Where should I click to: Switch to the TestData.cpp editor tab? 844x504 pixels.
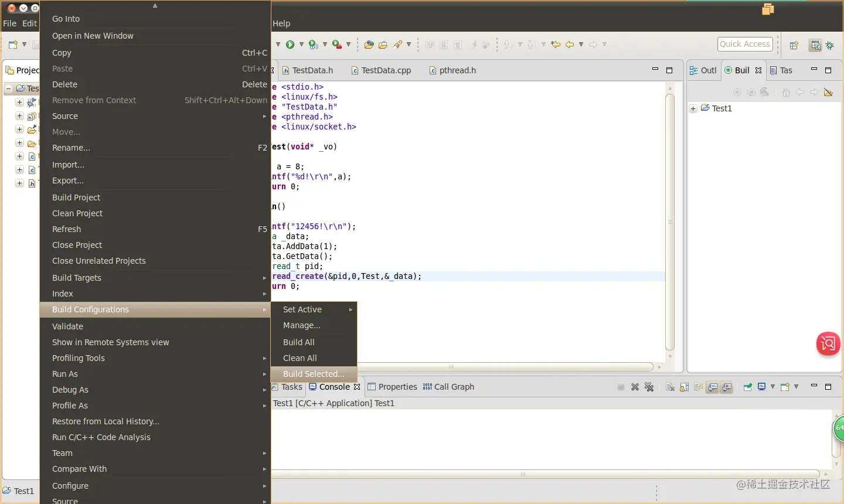point(381,70)
